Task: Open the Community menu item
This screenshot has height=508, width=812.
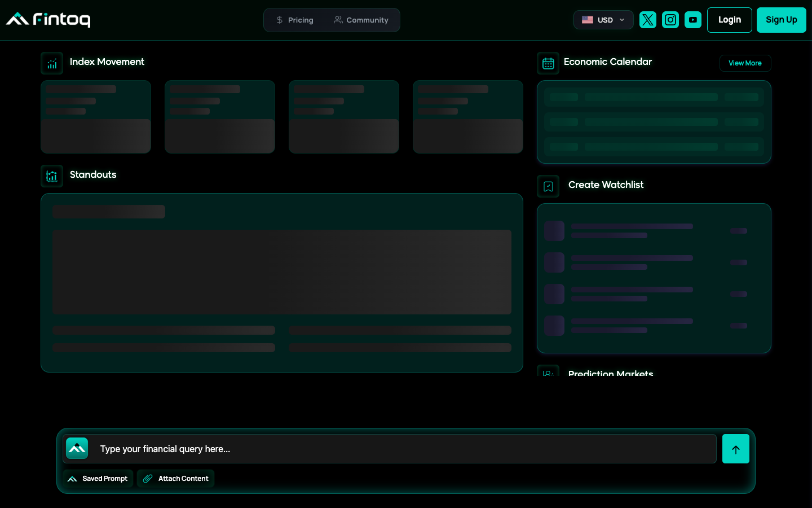Action: pyautogui.click(x=361, y=20)
